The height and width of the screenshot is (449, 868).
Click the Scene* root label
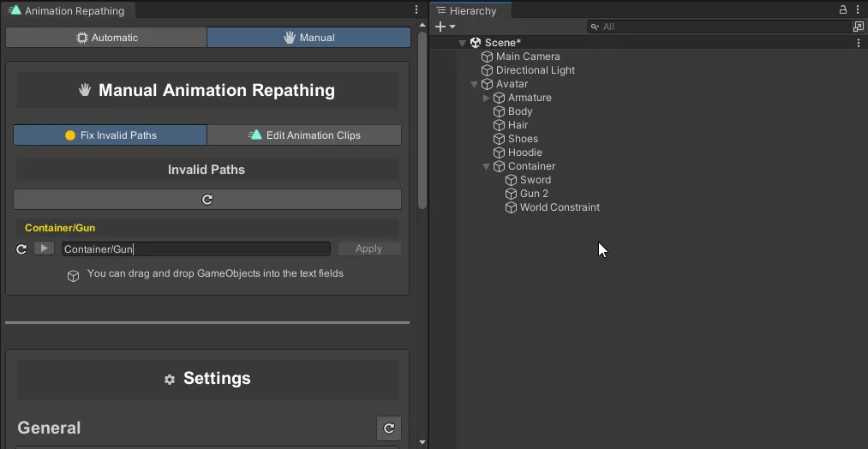click(x=503, y=43)
